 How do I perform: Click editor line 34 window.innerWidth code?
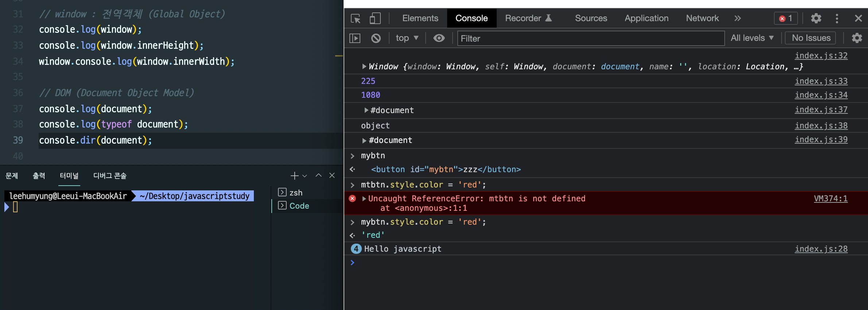[x=137, y=61]
